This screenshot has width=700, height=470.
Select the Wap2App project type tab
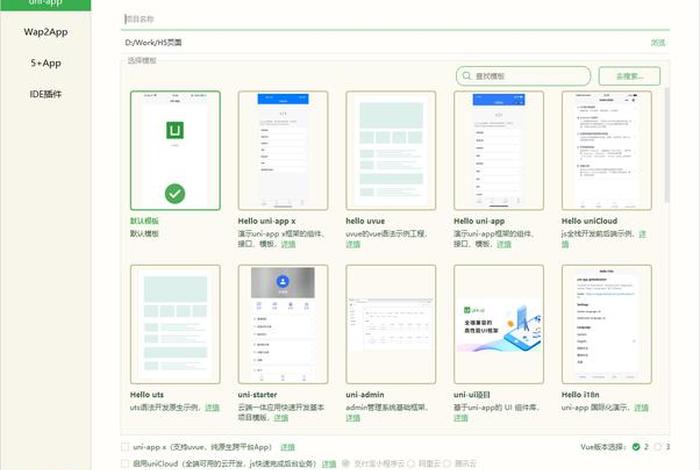(46, 32)
